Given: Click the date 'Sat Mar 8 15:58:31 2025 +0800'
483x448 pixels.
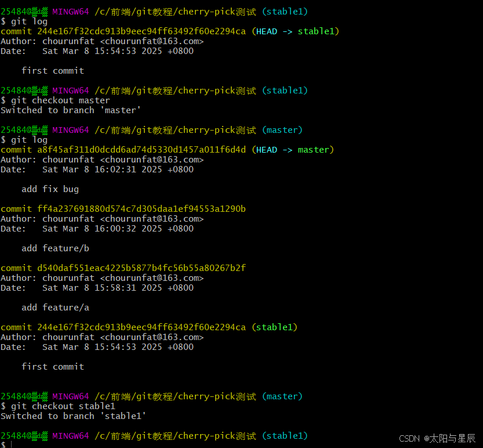Looking at the screenshot, I should 118,288.
